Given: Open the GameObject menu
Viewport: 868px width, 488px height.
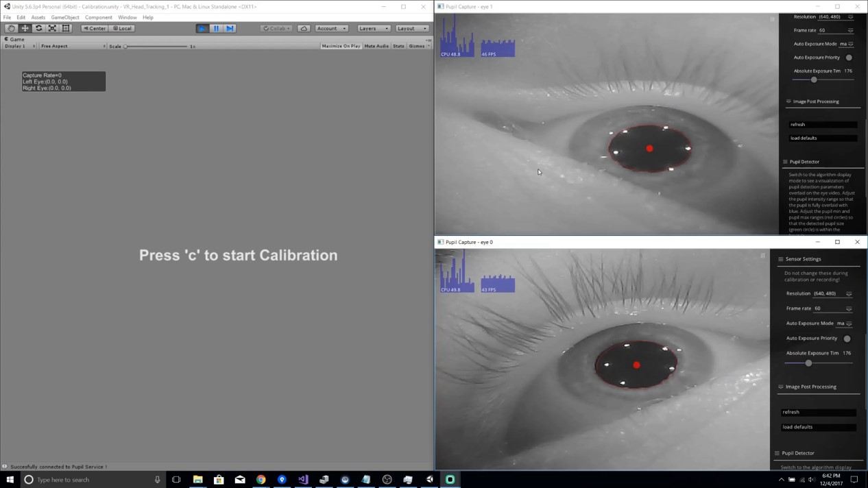Looking at the screenshot, I should [x=65, y=17].
